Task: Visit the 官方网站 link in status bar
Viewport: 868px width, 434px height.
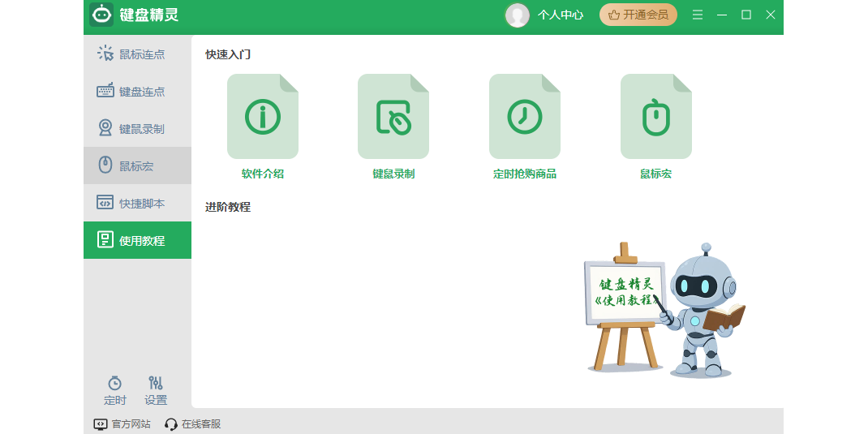Action: [x=122, y=424]
